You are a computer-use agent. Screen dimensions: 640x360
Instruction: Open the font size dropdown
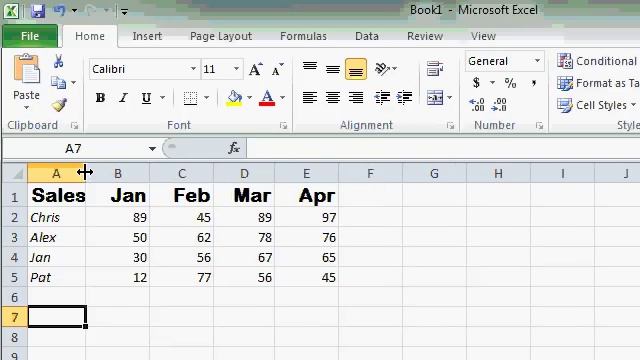pos(236,69)
